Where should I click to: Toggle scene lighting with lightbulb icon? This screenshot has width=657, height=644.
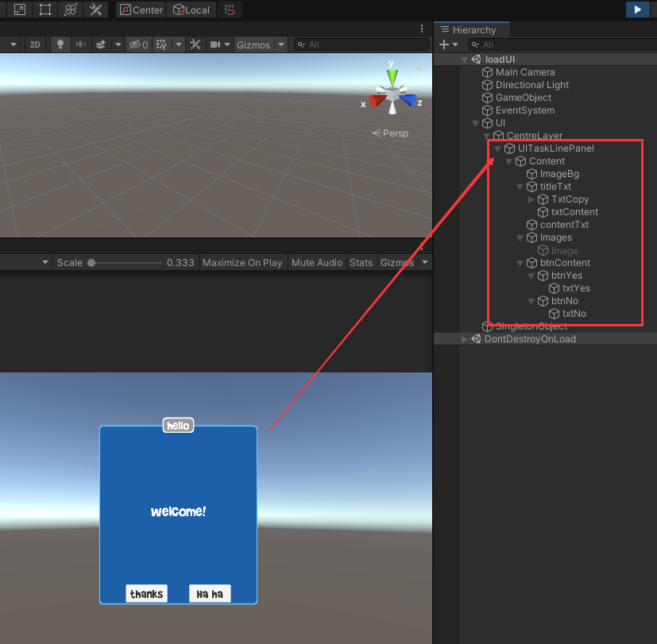point(60,44)
